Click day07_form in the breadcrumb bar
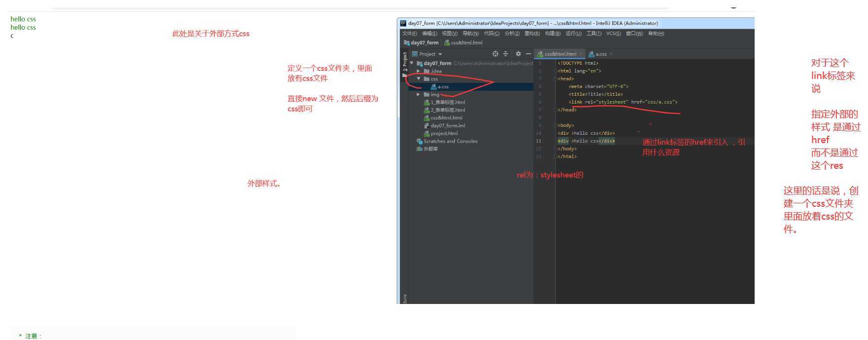The height and width of the screenshot is (340, 868). click(x=424, y=43)
